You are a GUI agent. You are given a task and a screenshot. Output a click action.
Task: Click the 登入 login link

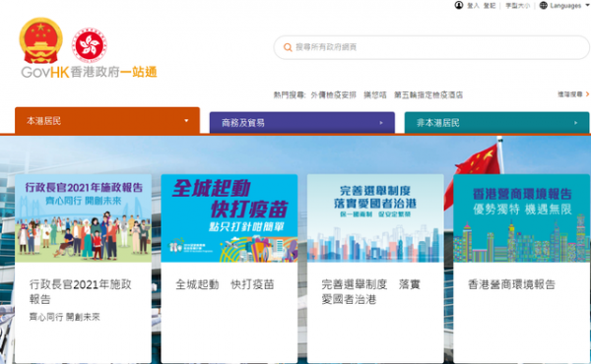point(473,6)
